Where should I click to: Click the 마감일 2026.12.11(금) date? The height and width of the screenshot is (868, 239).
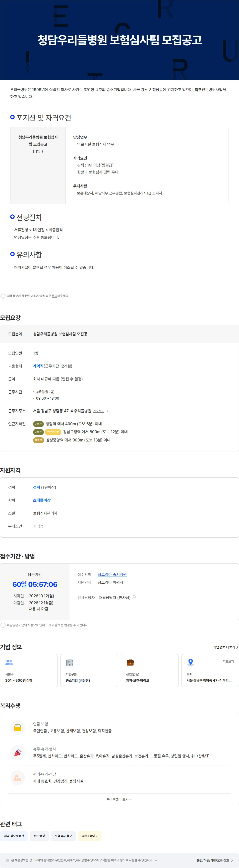[41, 603]
